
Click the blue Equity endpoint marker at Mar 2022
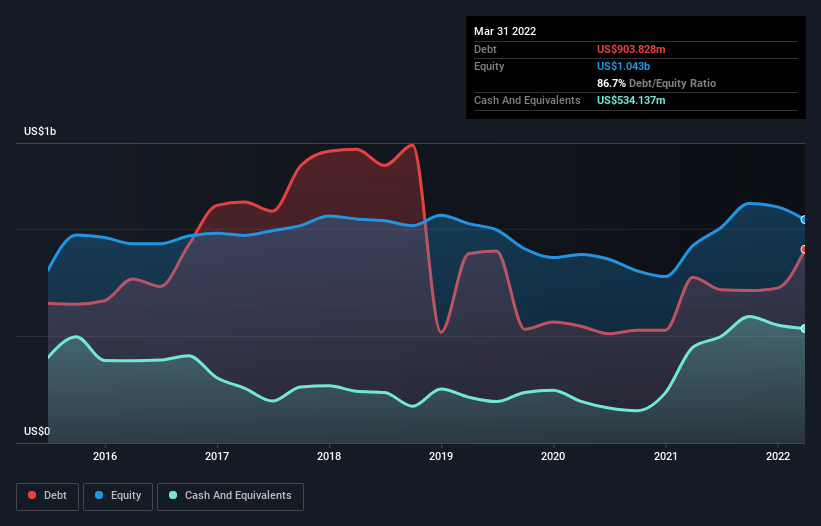point(804,220)
